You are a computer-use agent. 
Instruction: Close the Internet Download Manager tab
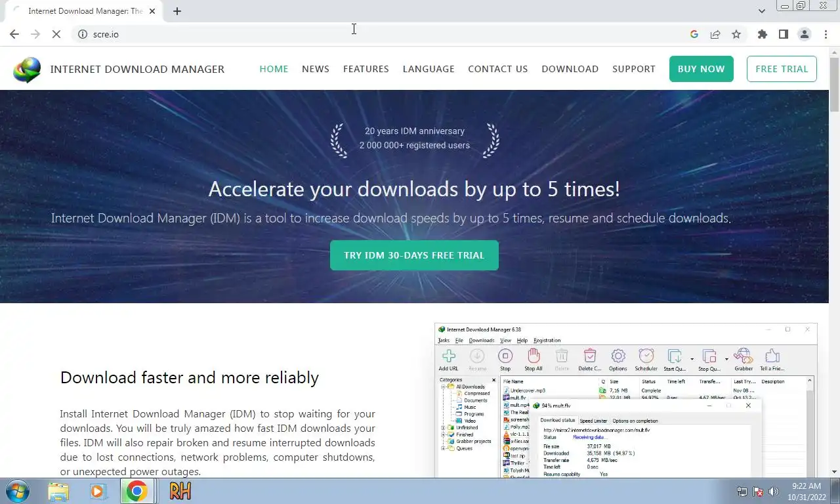click(152, 11)
